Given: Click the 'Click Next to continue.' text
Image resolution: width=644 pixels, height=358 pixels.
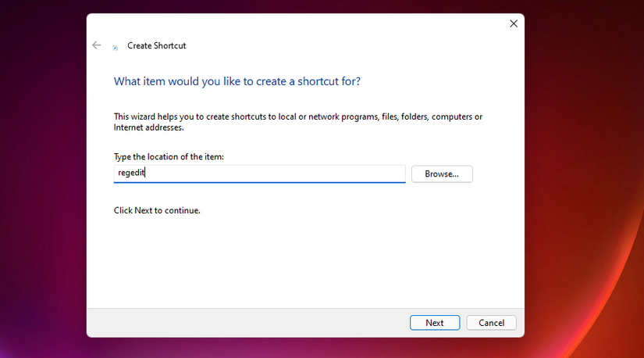Looking at the screenshot, I should pyautogui.click(x=157, y=210).
